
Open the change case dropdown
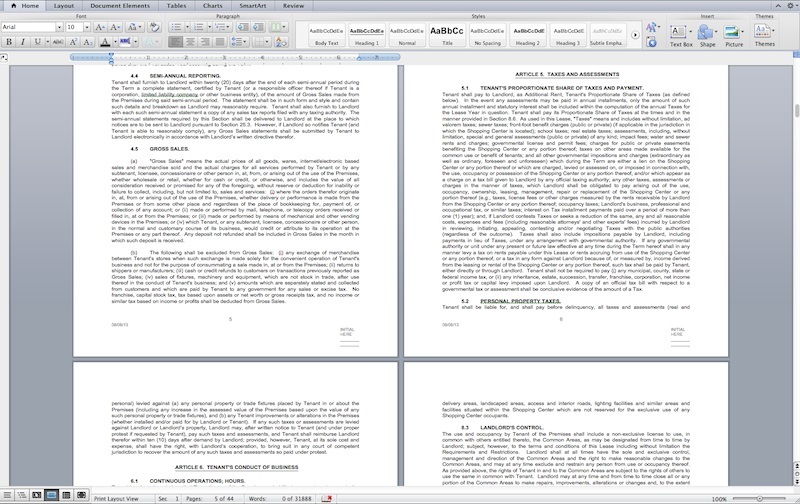tap(134, 27)
